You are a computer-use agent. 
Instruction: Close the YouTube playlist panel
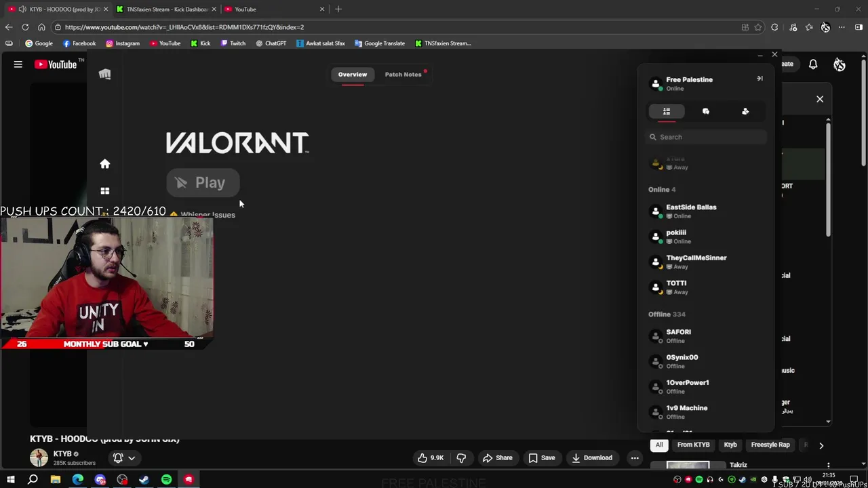[820, 99]
